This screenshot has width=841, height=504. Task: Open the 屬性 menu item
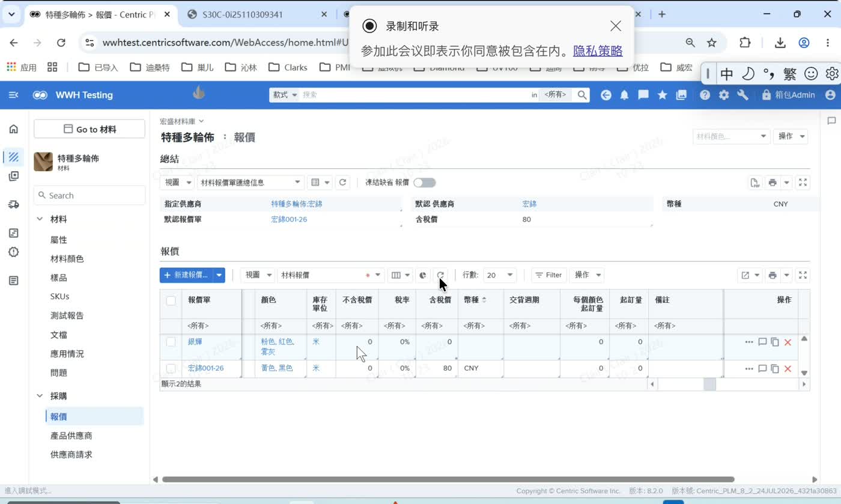pyautogui.click(x=59, y=240)
